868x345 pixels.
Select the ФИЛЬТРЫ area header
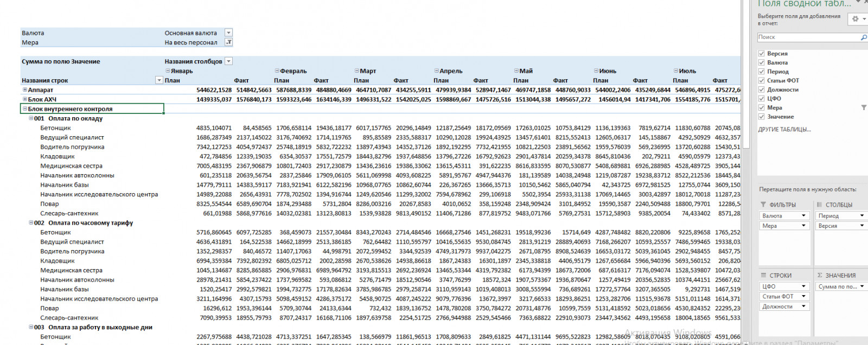(778, 205)
